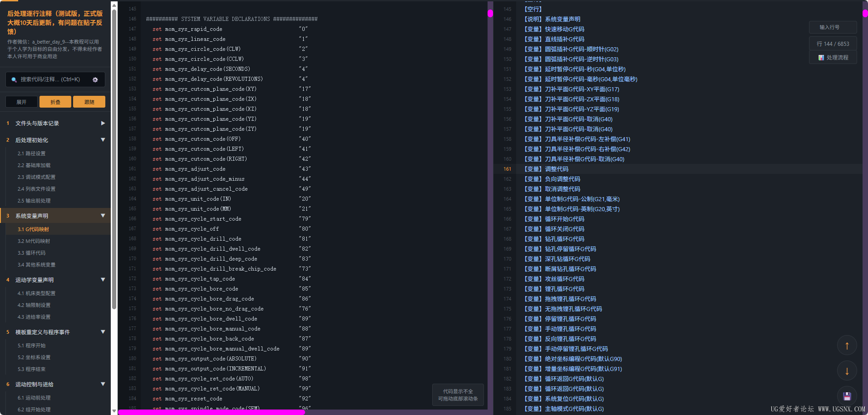The height and width of the screenshot is (415, 868).
Task: Select 3.4 其他系统变量 in the outline
Action: [x=36, y=265]
